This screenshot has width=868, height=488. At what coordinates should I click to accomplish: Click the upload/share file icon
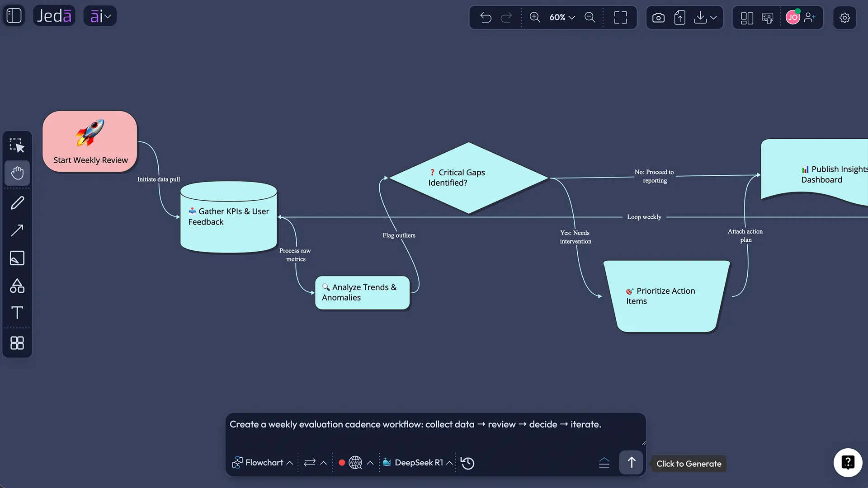click(679, 18)
